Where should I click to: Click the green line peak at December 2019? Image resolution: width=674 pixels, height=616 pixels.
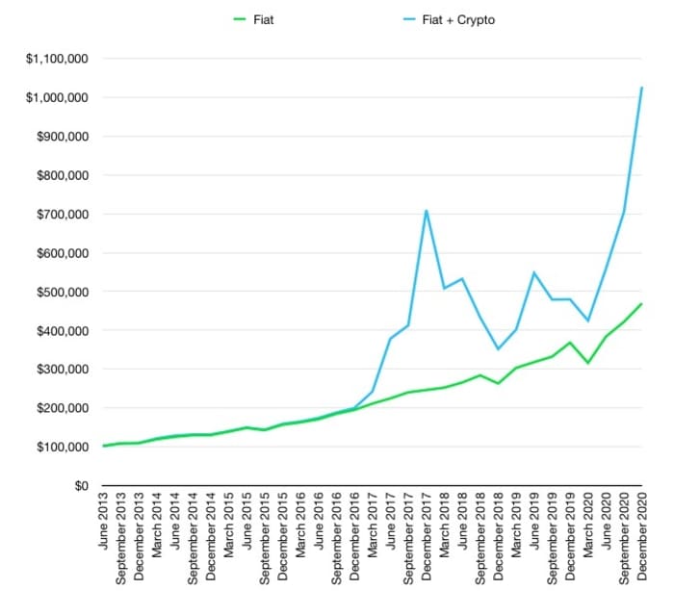coord(570,343)
